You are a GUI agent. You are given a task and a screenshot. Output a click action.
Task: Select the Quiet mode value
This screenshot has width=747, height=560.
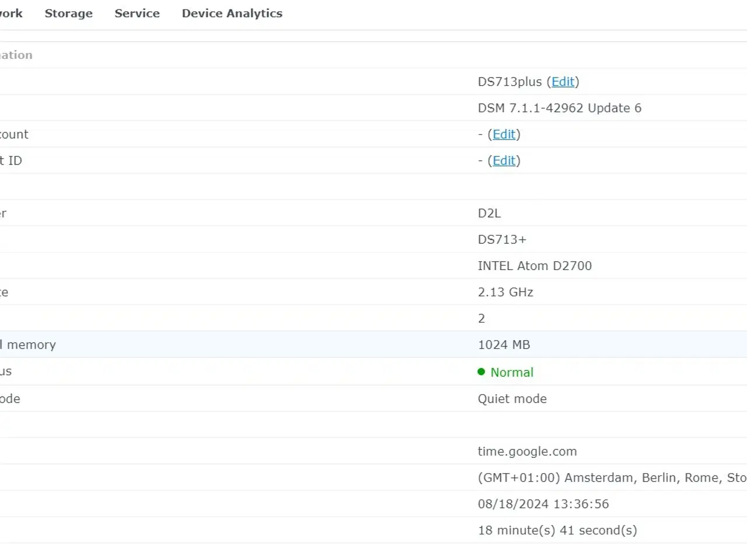pos(512,399)
